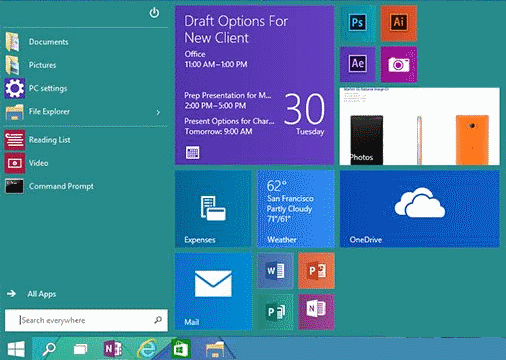The width and height of the screenshot is (506, 360).
Task: Click the "Command Prompt" label
Action: pos(61,186)
